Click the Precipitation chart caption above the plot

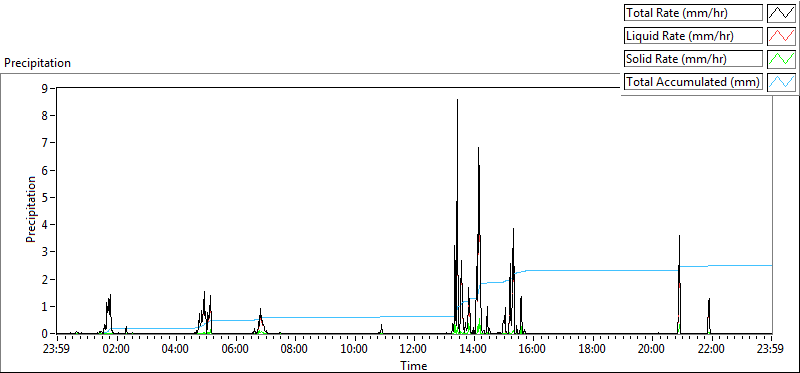click(x=37, y=63)
